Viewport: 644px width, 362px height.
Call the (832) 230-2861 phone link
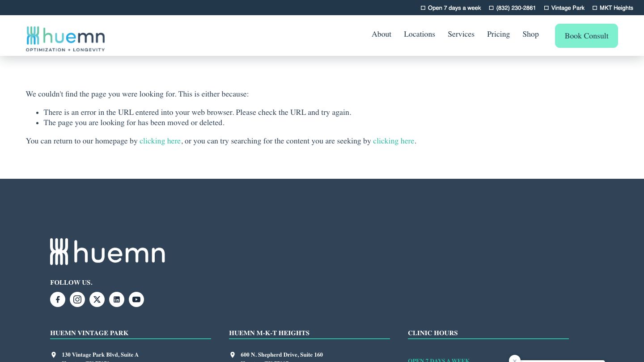[x=516, y=8]
